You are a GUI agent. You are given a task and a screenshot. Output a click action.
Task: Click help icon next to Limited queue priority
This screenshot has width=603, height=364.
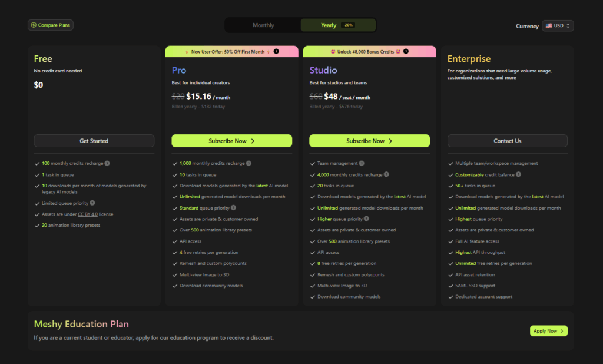tap(92, 203)
